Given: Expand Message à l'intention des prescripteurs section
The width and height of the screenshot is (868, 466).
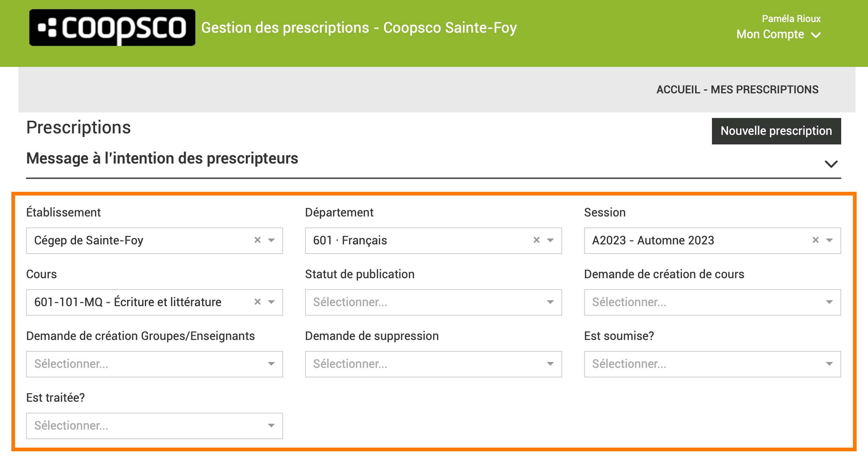Looking at the screenshot, I should click(x=831, y=164).
